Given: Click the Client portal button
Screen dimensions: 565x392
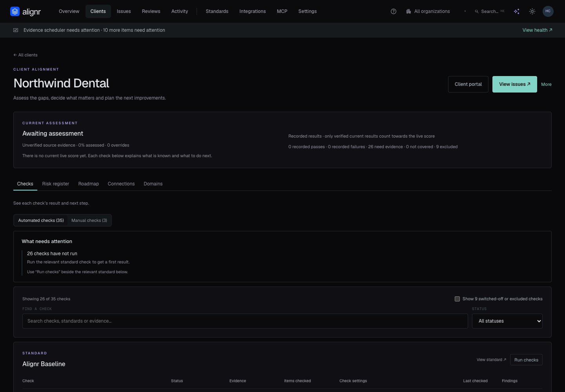Looking at the screenshot, I should pos(468,84).
